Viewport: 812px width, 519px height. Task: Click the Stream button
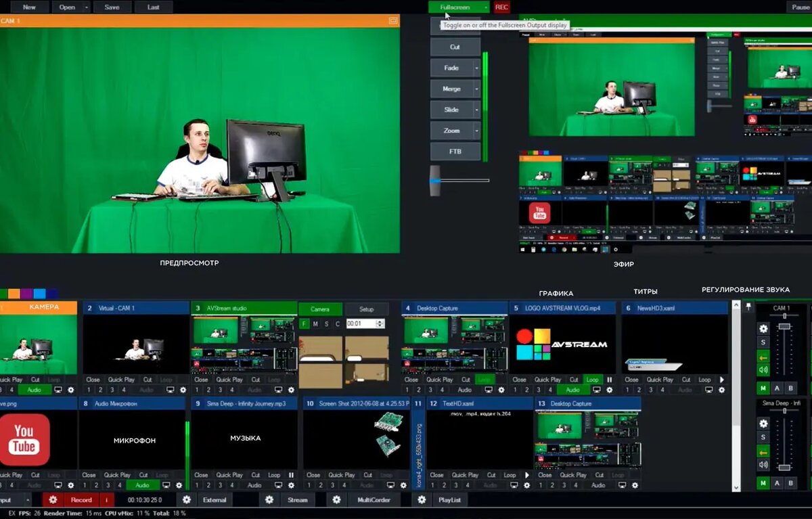click(x=298, y=500)
